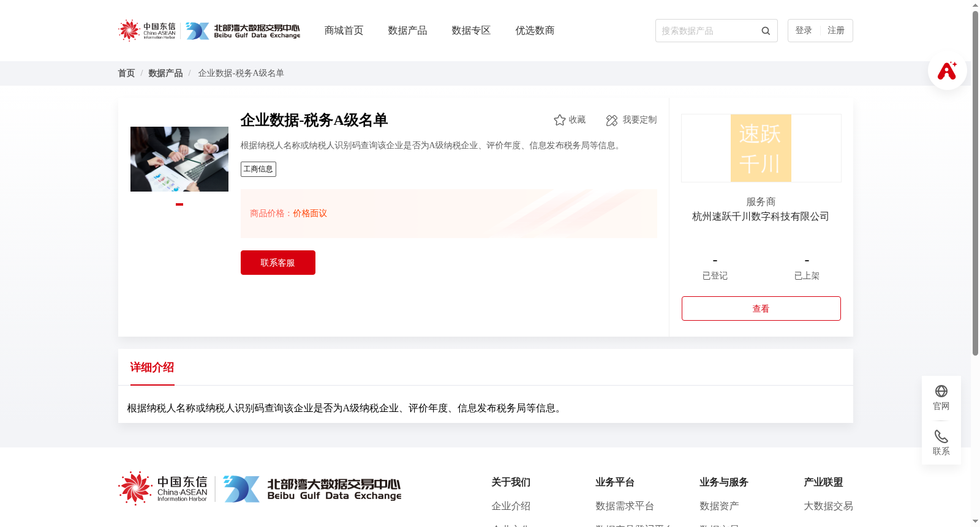Viewport: 980px width, 527px height.
Task: Click the 查看 provider button
Action: click(x=761, y=308)
